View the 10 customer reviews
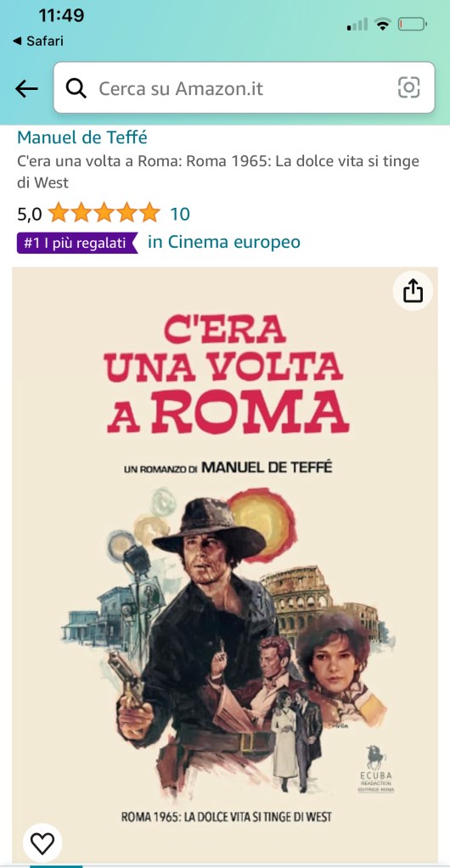The width and height of the screenshot is (450, 868). (x=179, y=214)
